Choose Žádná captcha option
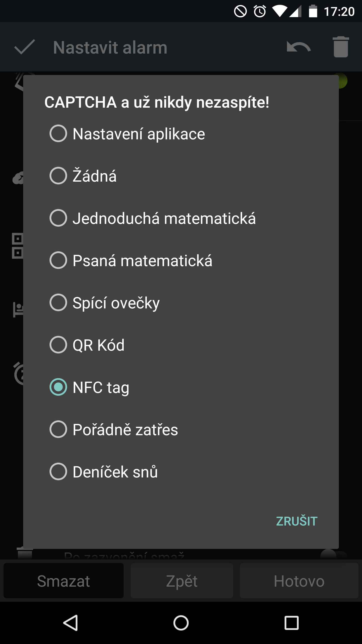The height and width of the screenshot is (644, 362). [58, 176]
